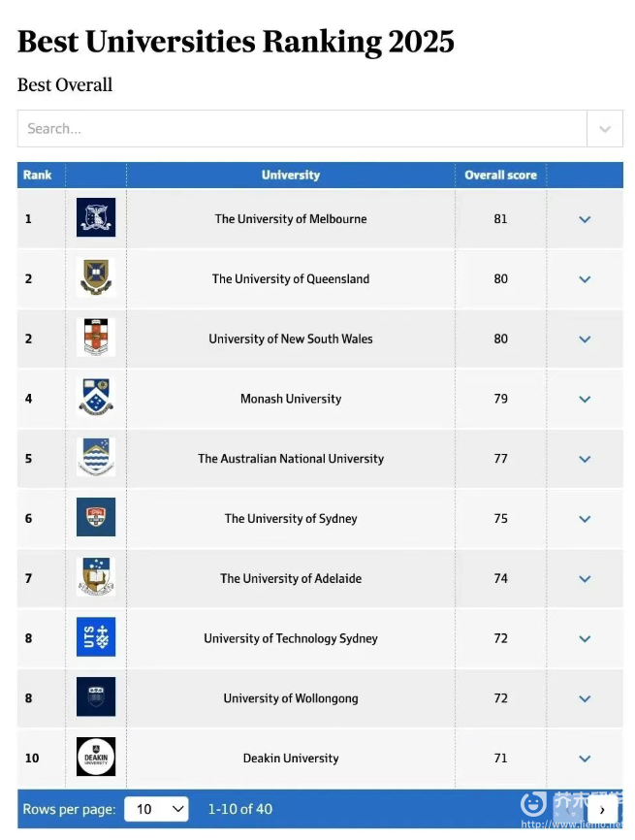Click the Deakin University round logo

(96, 758)
